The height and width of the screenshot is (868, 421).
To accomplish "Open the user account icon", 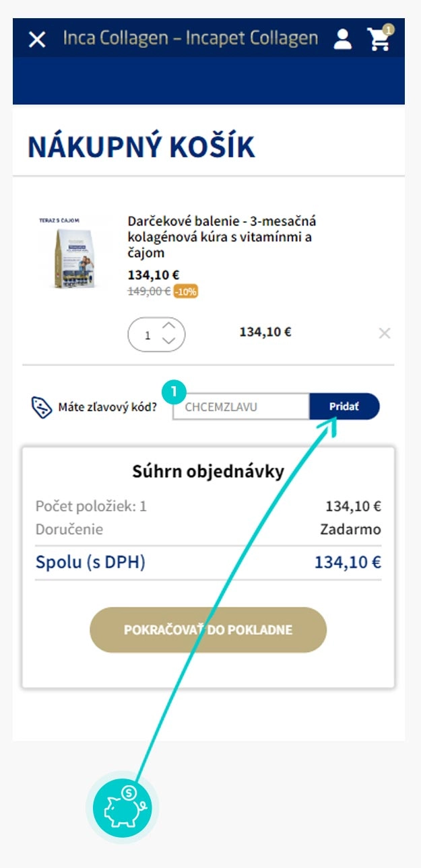I will point(343,39).
